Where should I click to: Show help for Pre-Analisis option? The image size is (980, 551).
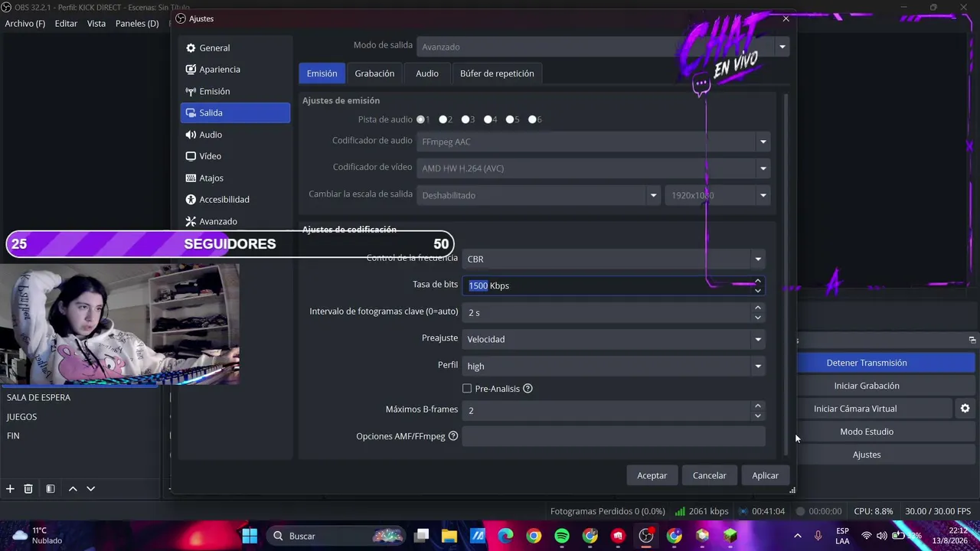[x=528, y=389]
